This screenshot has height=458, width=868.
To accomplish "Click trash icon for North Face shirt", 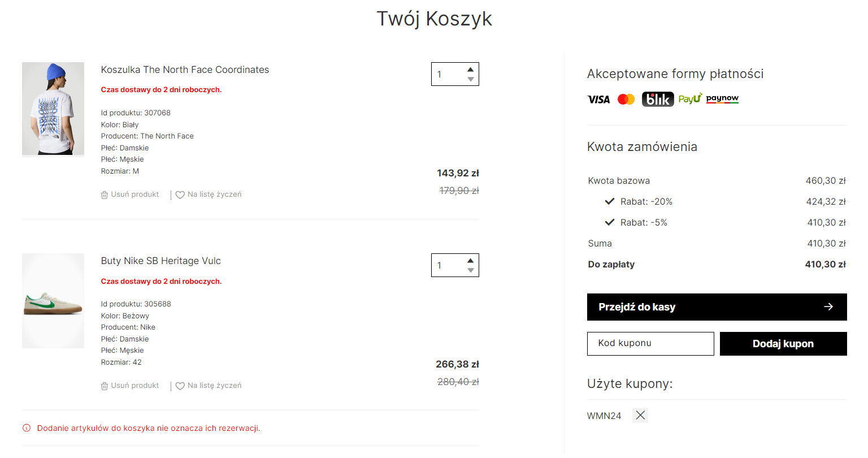I will click(105, 195).
